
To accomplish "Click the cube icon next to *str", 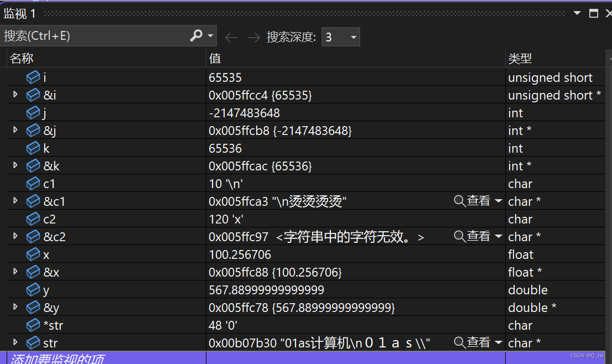I will click(x=32, y=325).
